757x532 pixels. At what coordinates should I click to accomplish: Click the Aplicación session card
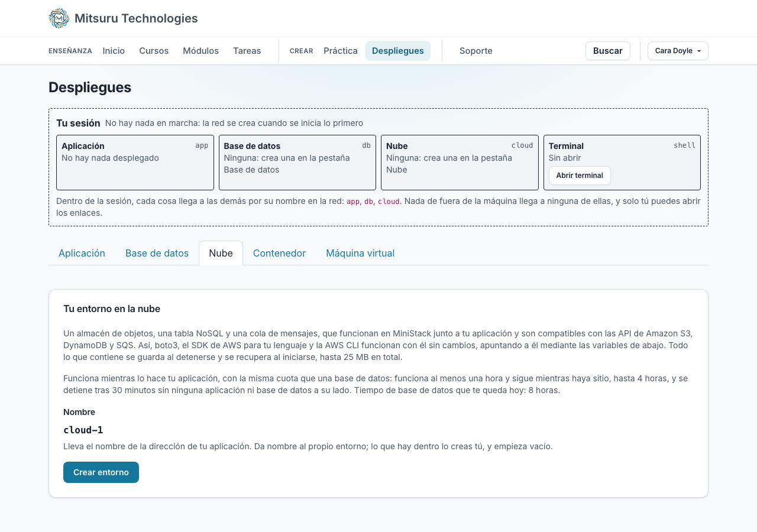pyautogui.click(x=135, y=163)
